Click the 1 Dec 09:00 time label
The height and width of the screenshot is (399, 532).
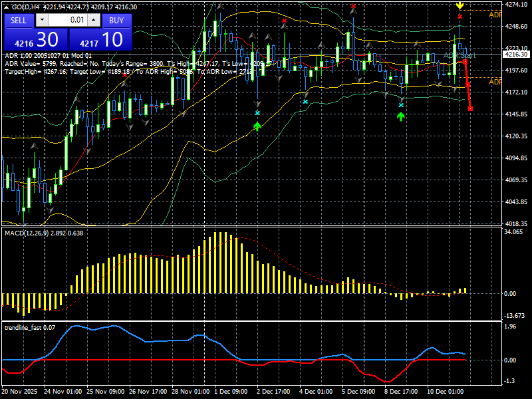(x=231, y=391)
